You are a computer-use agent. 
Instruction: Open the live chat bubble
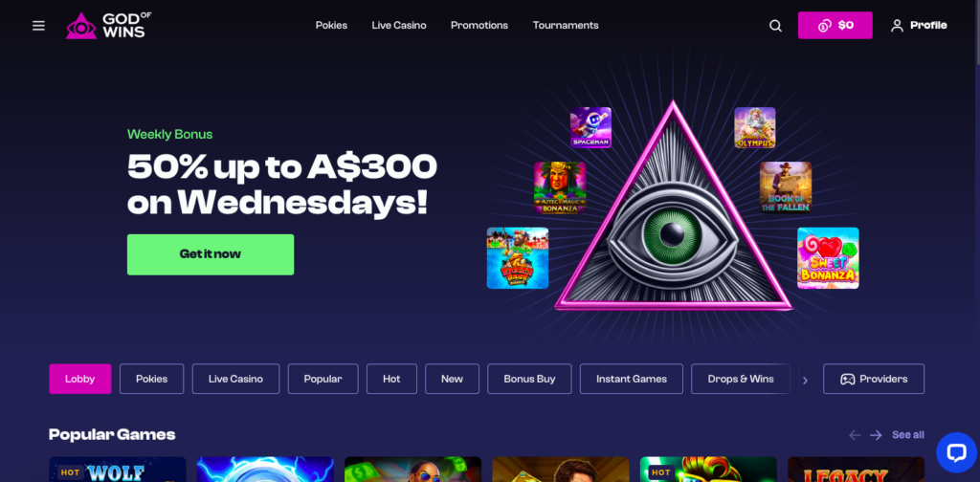956,452
